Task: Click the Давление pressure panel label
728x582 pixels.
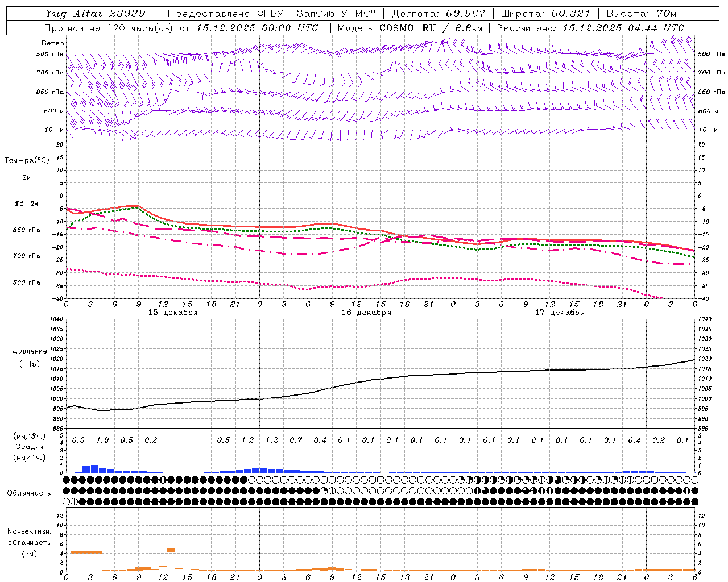Action: tap(30, 351)
